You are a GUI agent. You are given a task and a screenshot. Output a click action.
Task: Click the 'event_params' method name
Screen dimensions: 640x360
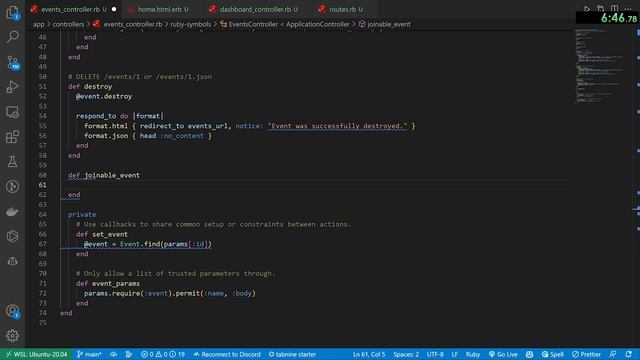(116, 283)
